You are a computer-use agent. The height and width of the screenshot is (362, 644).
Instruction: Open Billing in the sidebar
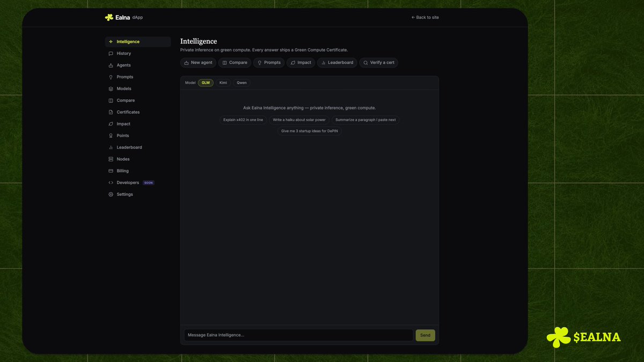tap(138, 171)
